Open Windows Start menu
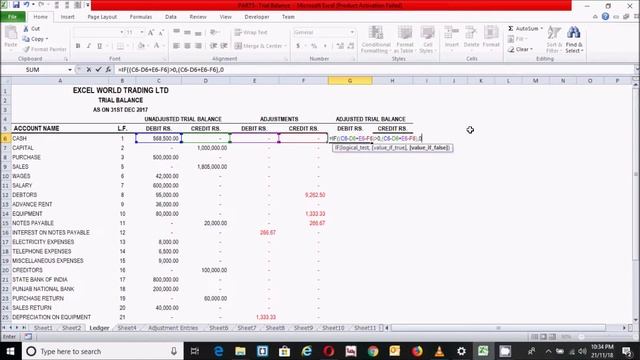Image resolution: width=640 pixels, height=360 pixels. tap(11, 351)
